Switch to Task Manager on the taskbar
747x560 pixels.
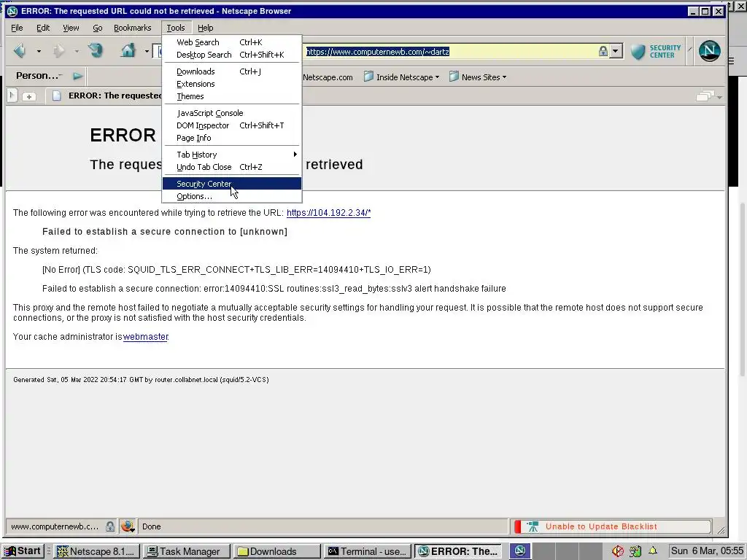186,551
